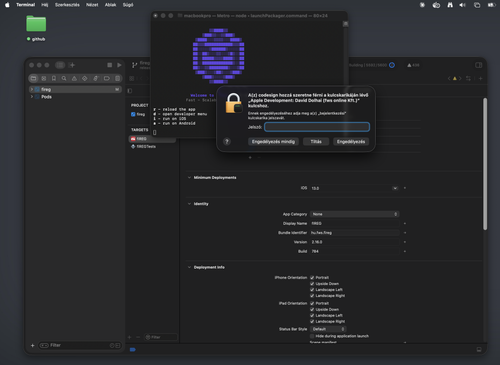
Task: Expand the Pods project in navigator
Action: pos(32,97)
